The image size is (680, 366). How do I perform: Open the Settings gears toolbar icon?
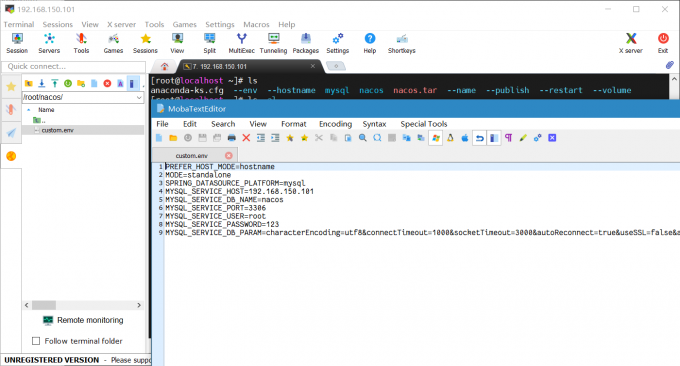pos(337,43)
